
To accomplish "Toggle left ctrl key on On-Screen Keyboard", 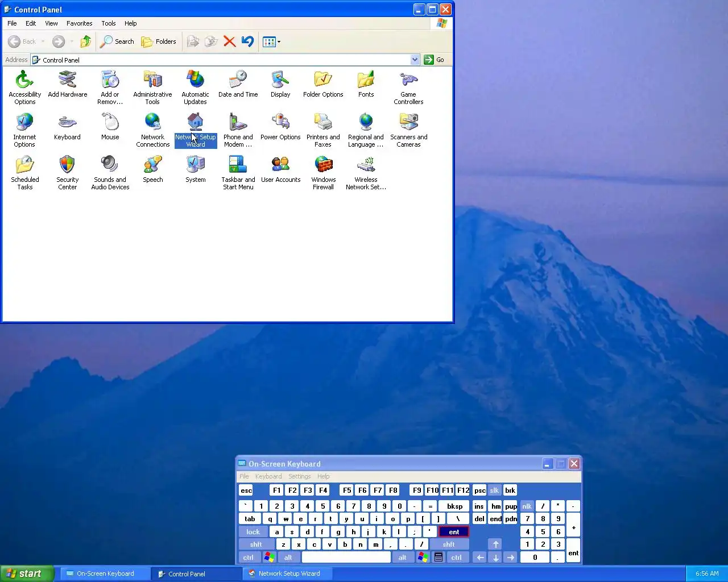I will [249, 558].
